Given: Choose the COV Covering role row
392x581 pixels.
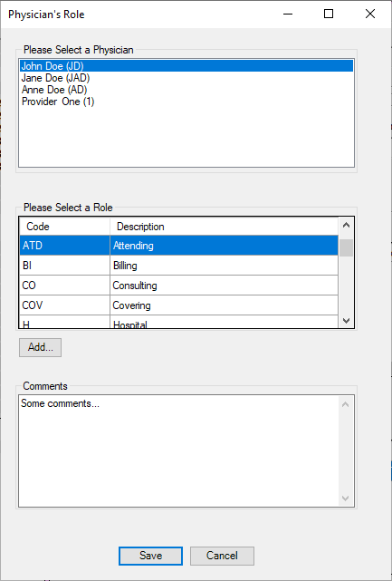Looking at the screenshot, I should (178, 305).
